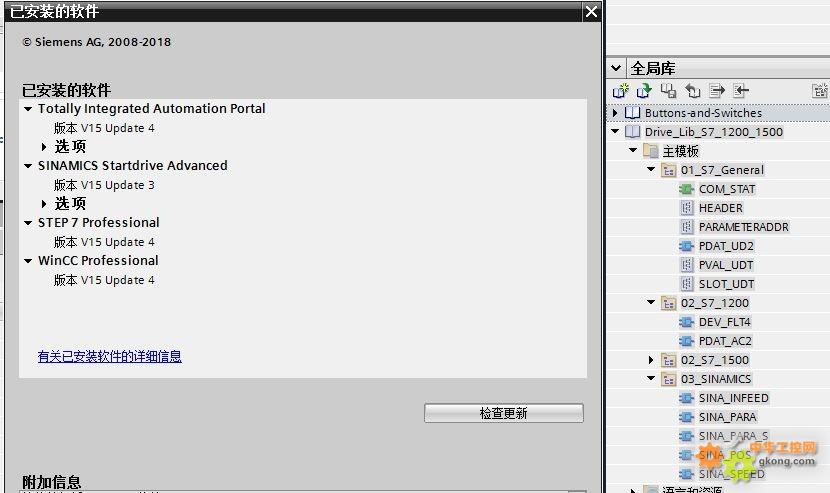The width and height of the screenshot is (830, 493).
Task: Open a global library via toolbar
Action: [x=644, y=91]
